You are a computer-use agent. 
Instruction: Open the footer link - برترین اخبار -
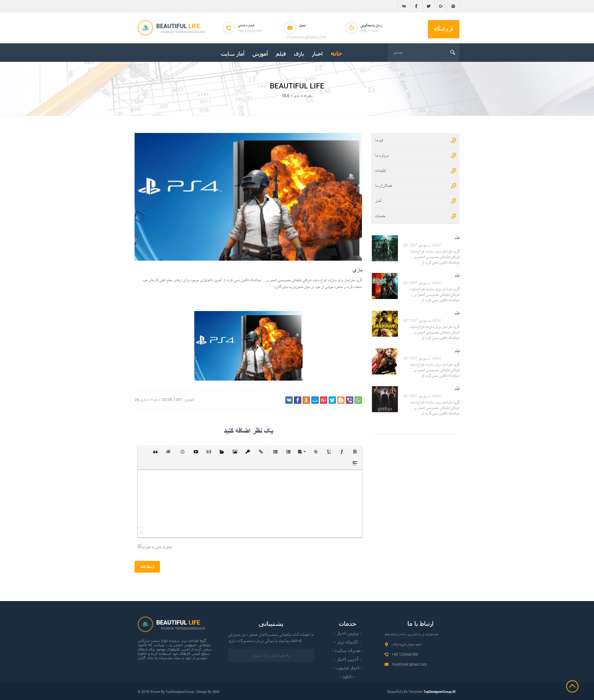[x=347, y=633]
